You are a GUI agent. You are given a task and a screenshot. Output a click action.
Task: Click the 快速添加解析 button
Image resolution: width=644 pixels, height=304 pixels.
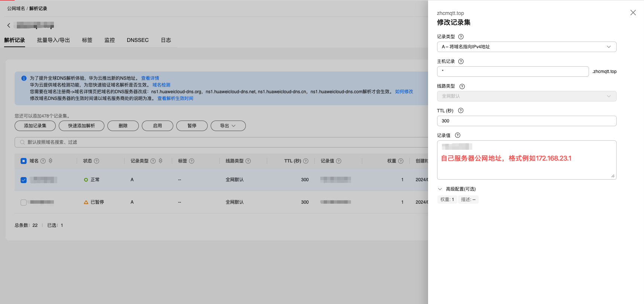point(82,126)
